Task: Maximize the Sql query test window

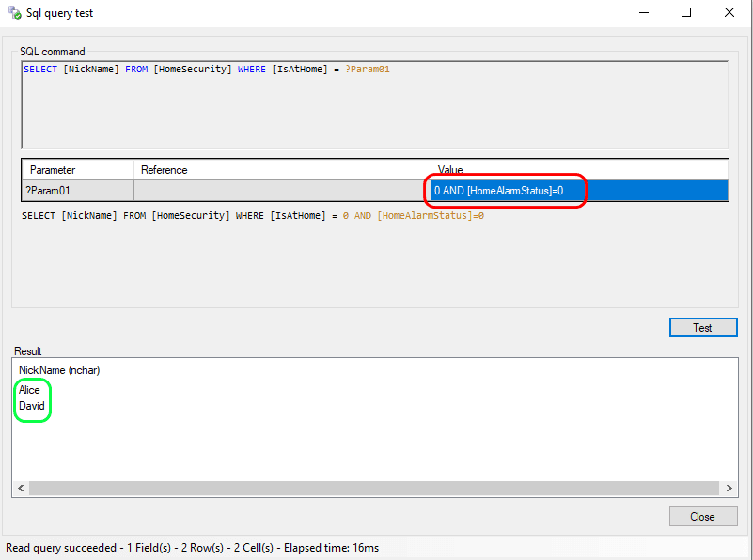Action: (x=686, y=13)
